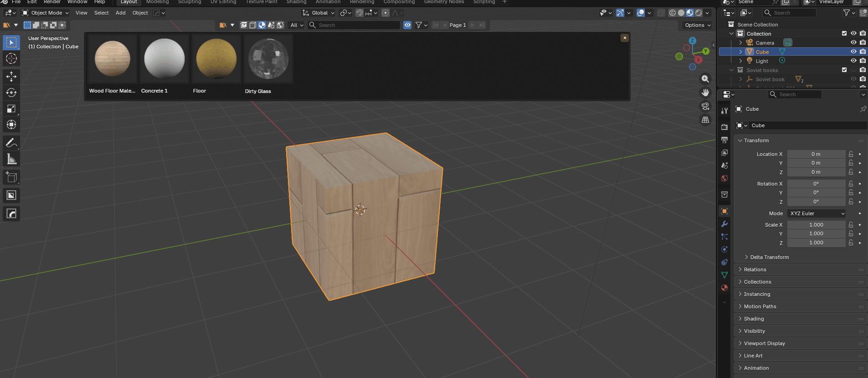Viewport: 868px width, 378px height.
Task: Expand the Camera item in outliner
Action: 740,42
